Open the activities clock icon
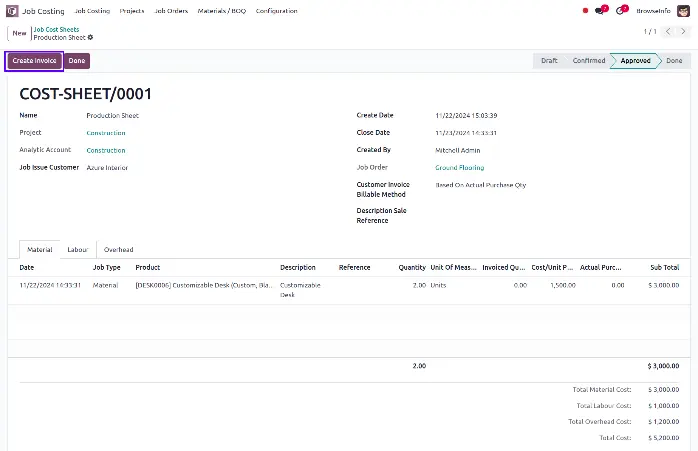698x451 pixels. pos(621,11)
